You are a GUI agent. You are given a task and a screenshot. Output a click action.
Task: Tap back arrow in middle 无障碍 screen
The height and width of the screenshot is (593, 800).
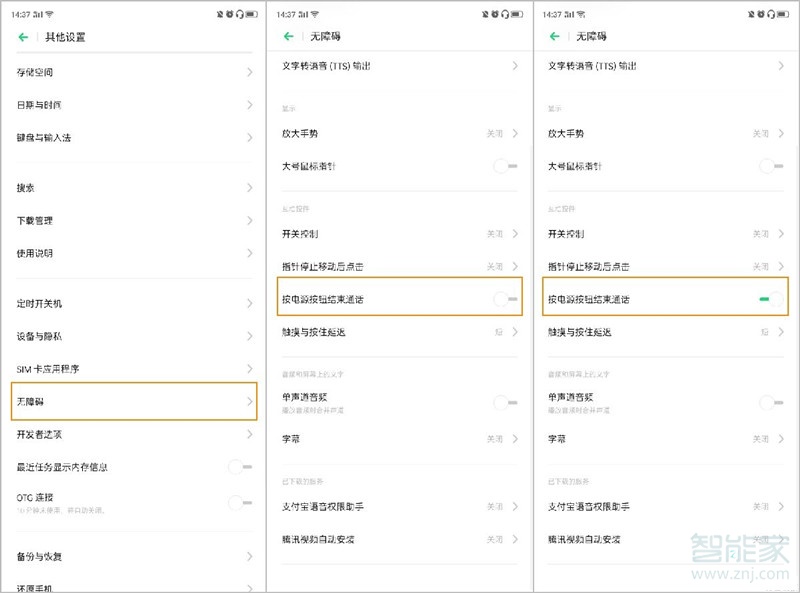(289, 37)
